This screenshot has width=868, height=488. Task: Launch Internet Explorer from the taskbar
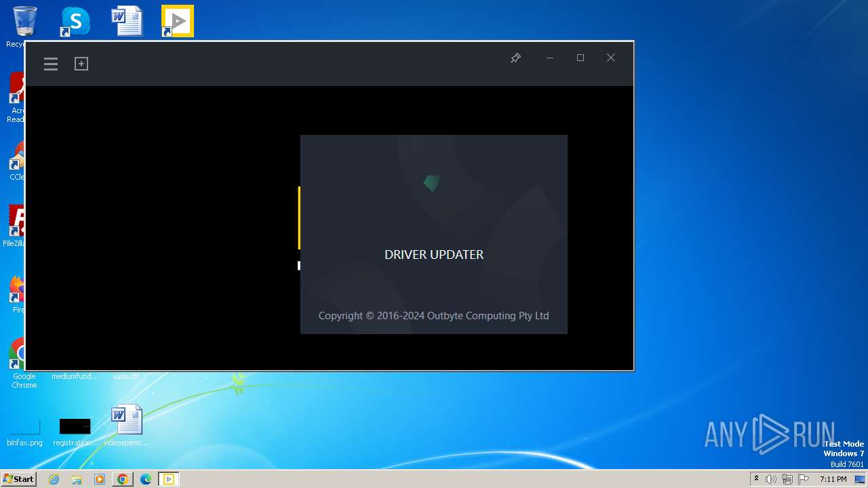coord(54,479)
